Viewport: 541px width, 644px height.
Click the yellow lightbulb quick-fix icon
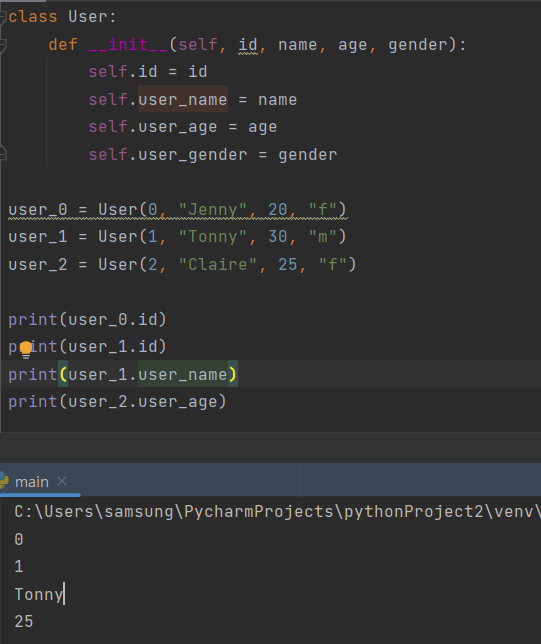(26, 350)
